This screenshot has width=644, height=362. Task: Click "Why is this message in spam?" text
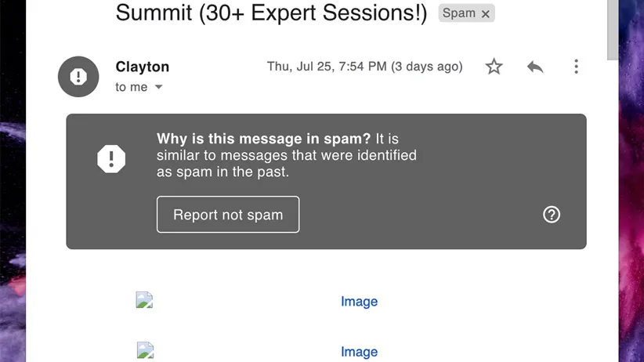pos(263,139)
